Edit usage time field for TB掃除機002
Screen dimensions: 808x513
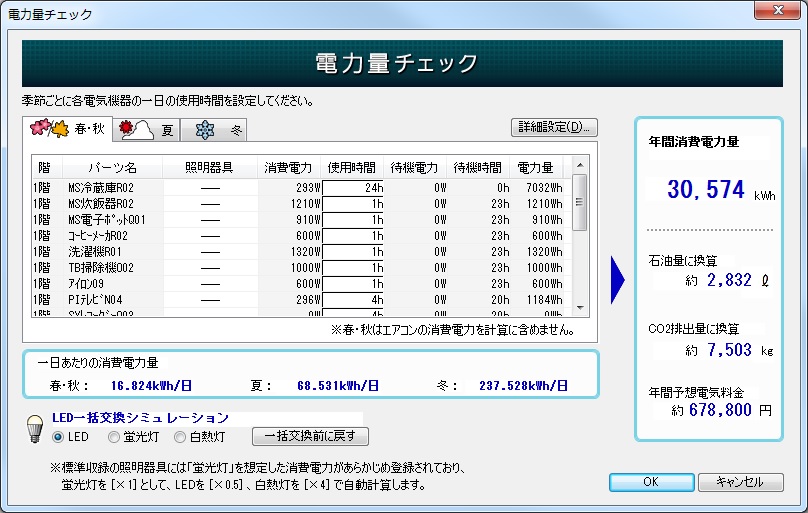click(x=353, y=268)
